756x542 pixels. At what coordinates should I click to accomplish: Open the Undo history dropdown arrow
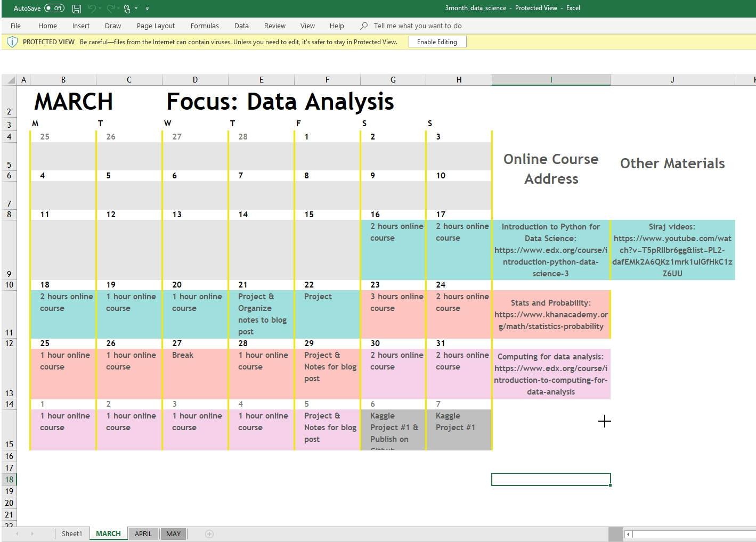100,9
